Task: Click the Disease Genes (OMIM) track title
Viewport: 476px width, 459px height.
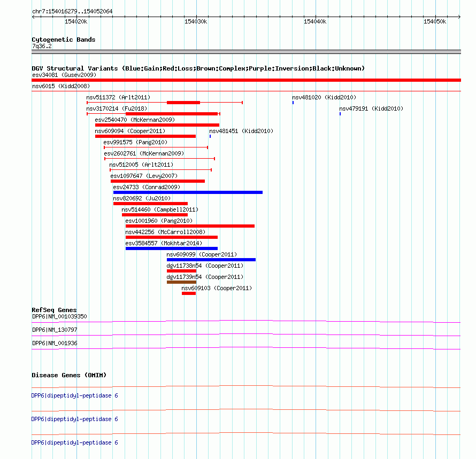Action: [x=69, y=375]
